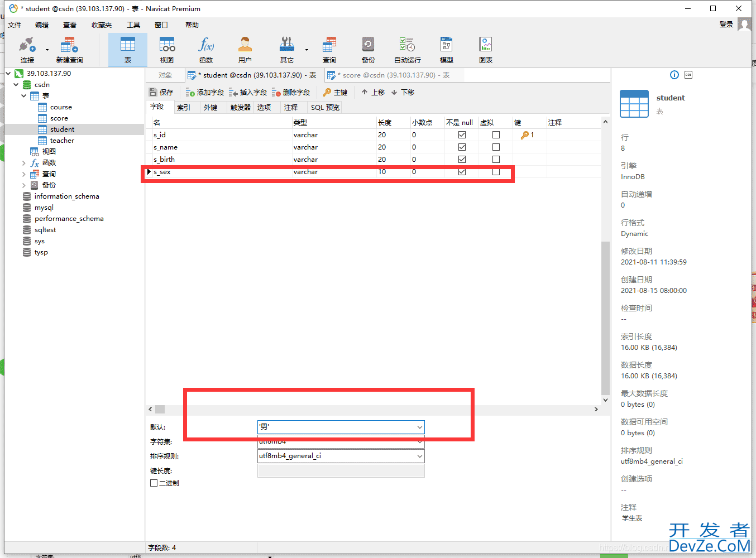Toggle Virtual checkbox for s_id
The image size is (756, 558).
(x=496, y=135)
